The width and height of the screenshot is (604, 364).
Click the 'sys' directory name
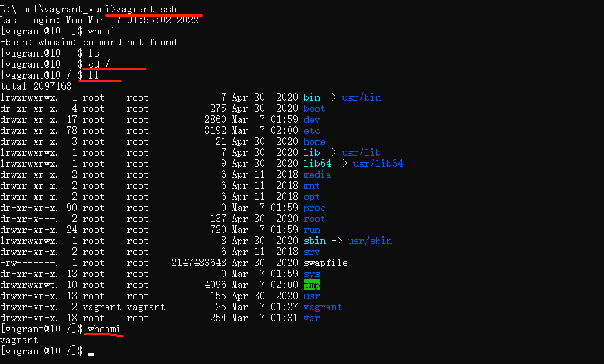[x=311, y=274]
